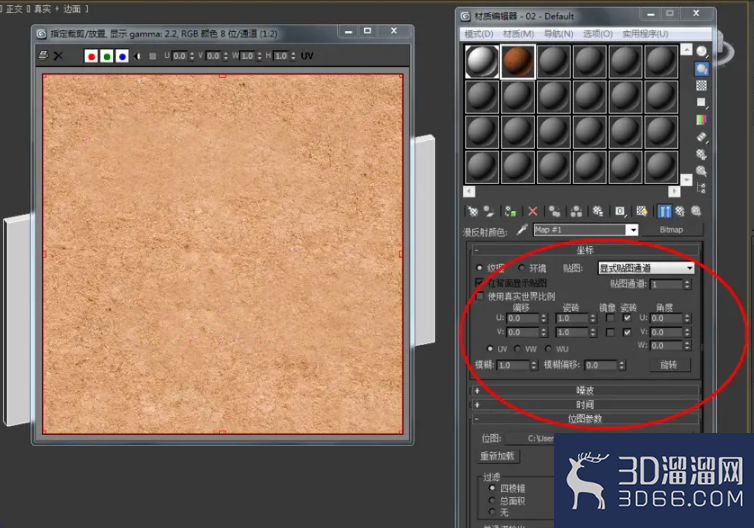Click the Get Material icon
This screenshot has width=754, height=528.
click(473, 211)
